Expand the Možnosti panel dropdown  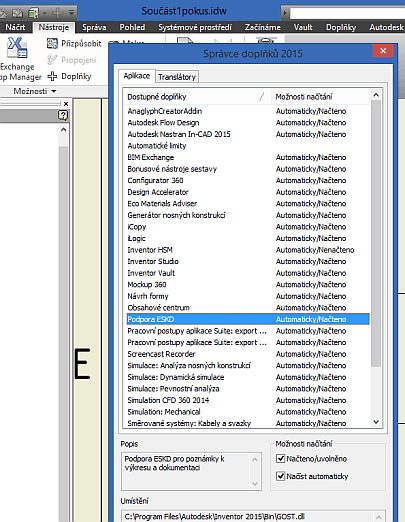click(x=35, y=91)
